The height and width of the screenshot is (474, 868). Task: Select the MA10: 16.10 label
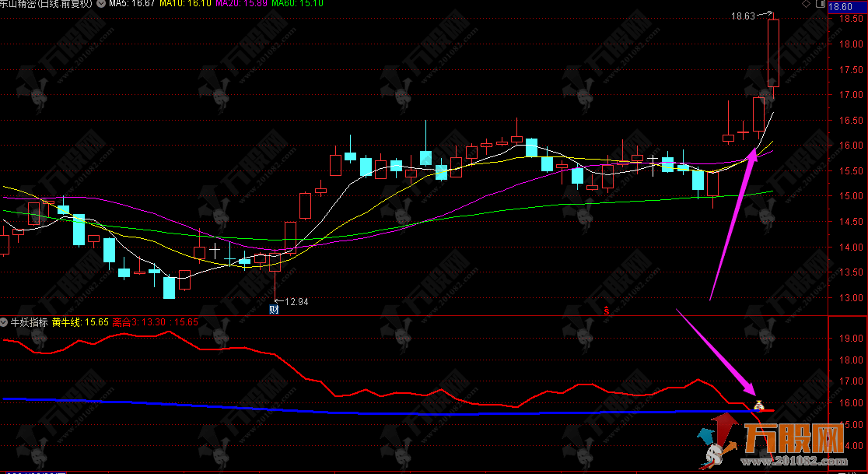[x=185, y=3]
